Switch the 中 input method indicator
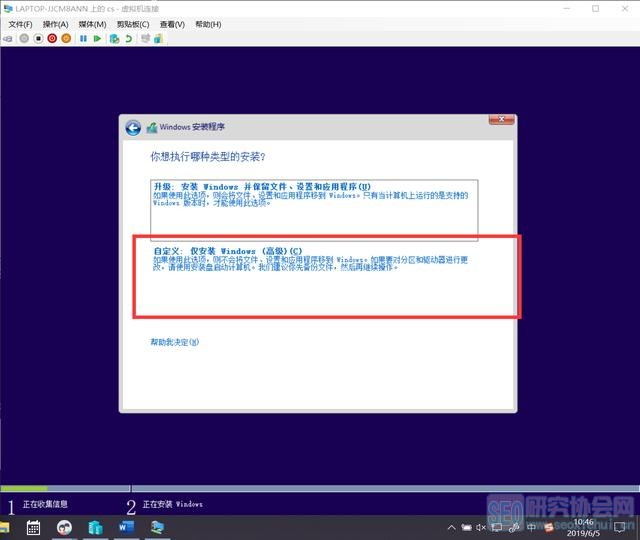 pyautogui.click(x=531, y=527)
